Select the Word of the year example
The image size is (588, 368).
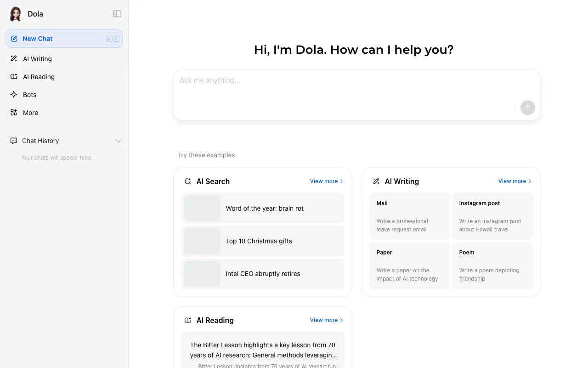click(262, 208)
